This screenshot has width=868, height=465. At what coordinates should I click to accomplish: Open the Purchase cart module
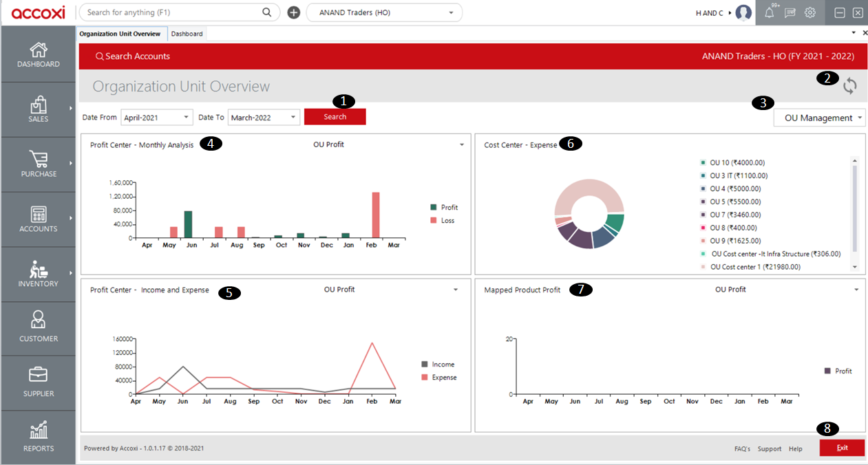39,164
